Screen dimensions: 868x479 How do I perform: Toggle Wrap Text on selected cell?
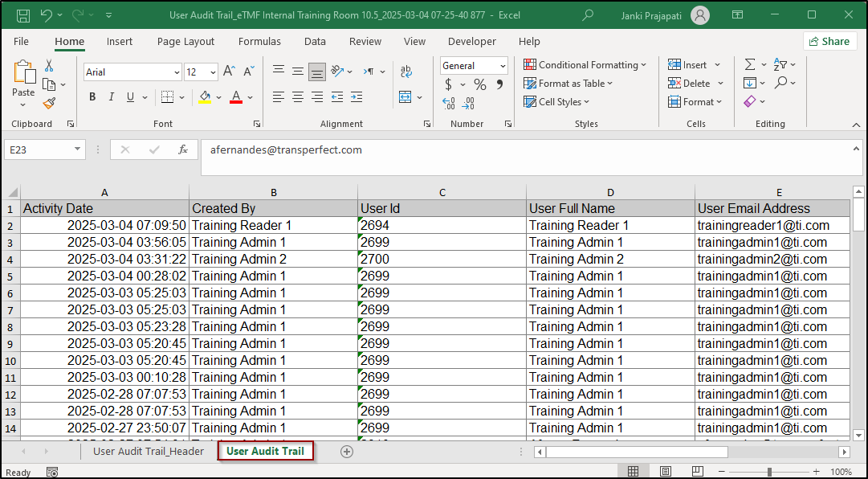pyautogui.click(x=406, y=72)
